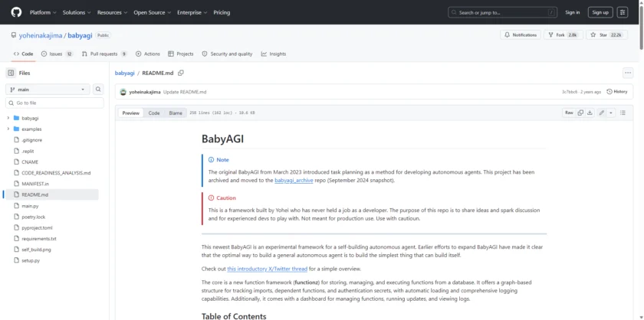Fork the babyagi repository
Image resolution: width=644 pixels, height=320 pixels.
pyautogui.click(x=564, y=35)
